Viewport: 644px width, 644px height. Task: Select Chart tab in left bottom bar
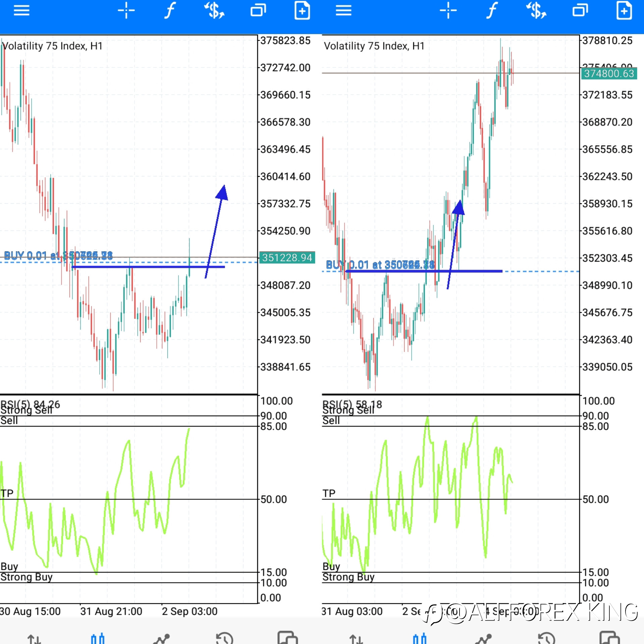98,638
